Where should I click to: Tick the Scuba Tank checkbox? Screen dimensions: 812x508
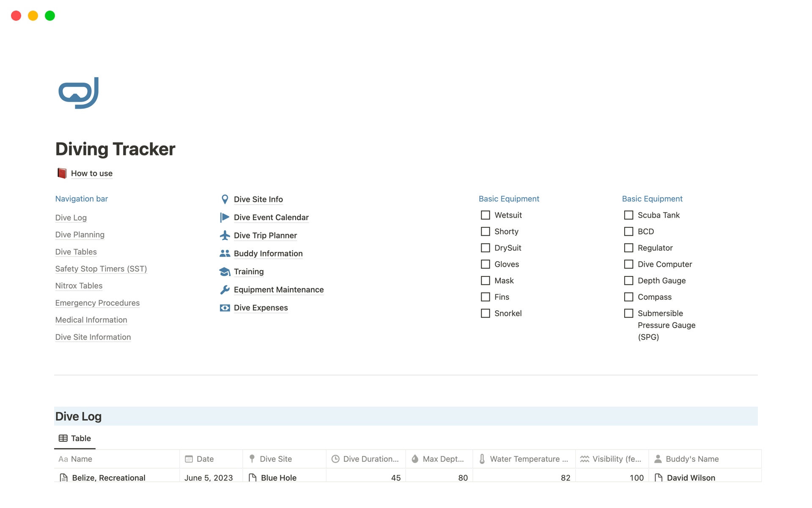tap(628, 215)
